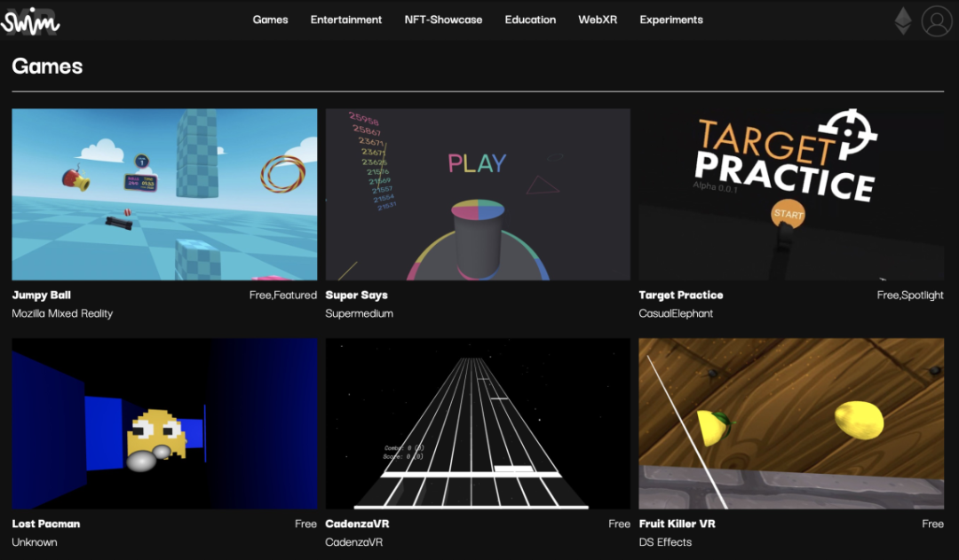Click the Swim XR logo
Image resolution: width=959 pixels, height=560 pixels.
(30, 21)
